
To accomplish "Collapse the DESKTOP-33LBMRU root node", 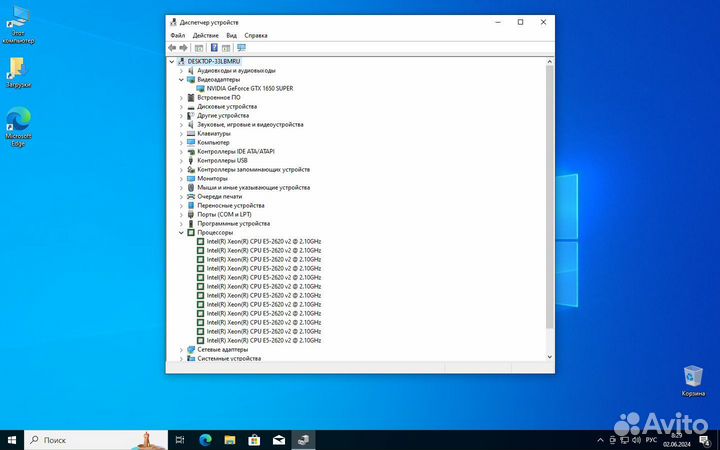I will (x=172, y=61).
